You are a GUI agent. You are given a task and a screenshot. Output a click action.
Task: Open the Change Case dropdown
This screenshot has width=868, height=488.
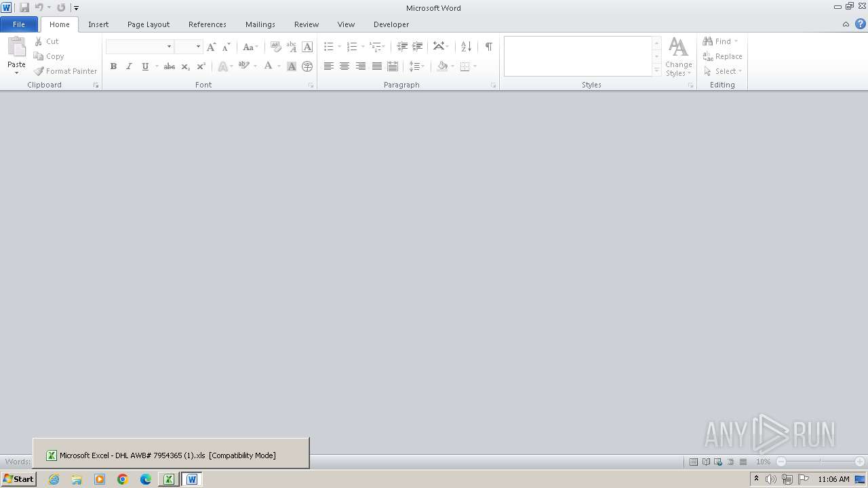click(x=250, y=47)
